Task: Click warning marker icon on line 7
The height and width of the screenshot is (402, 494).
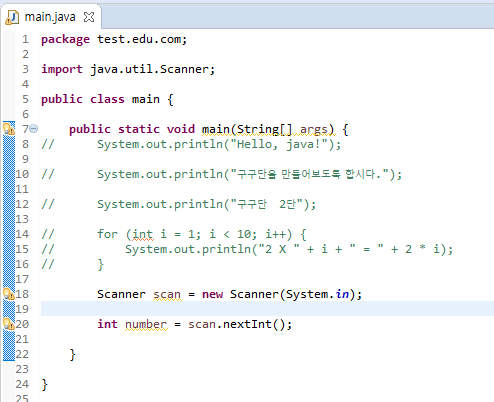Action: point(9,129)
